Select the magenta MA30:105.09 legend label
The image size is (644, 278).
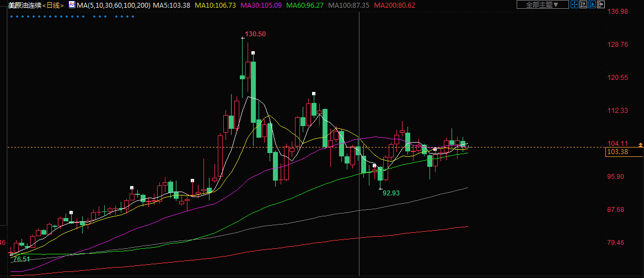[261, 5]
